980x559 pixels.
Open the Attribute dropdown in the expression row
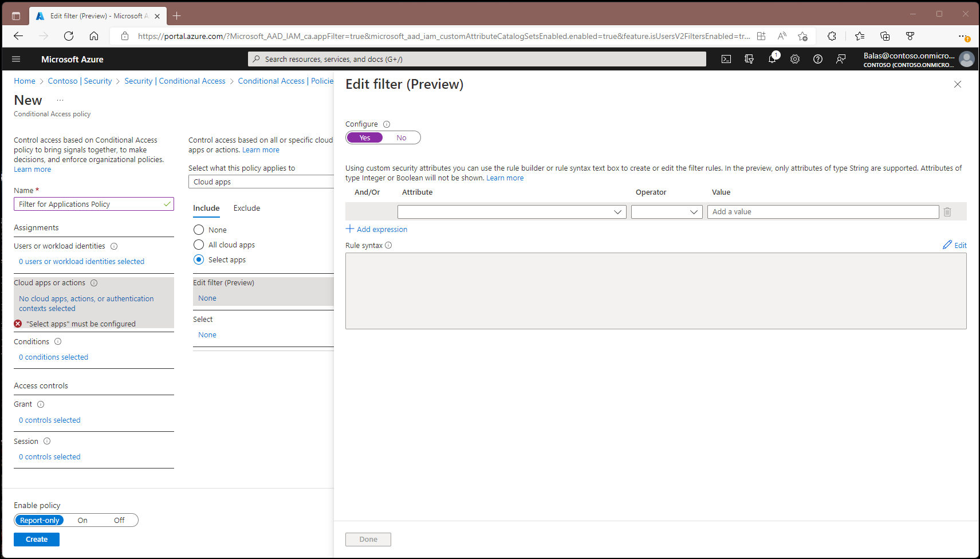click(512, 212)
